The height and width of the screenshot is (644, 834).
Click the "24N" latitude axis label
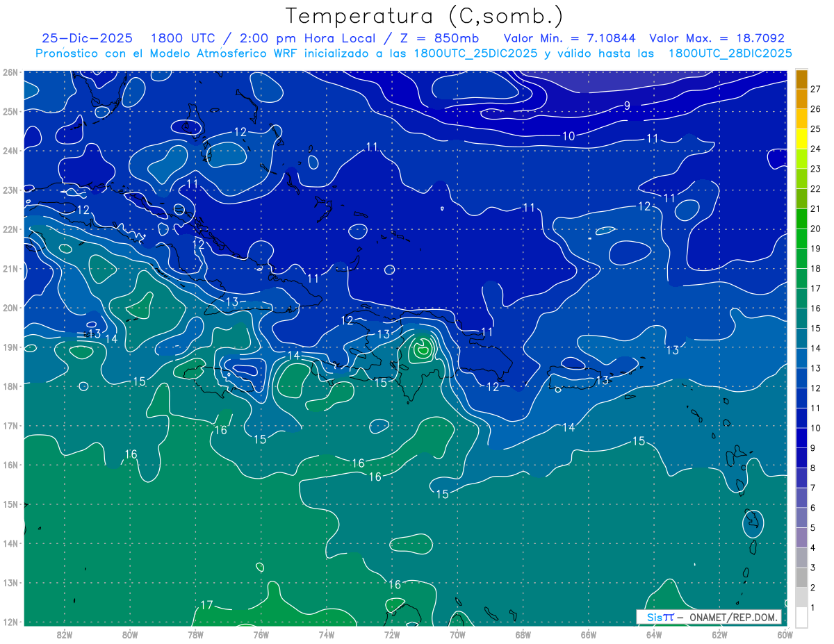(x=11, y=150)
